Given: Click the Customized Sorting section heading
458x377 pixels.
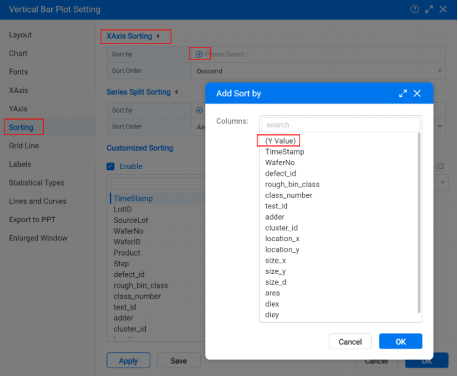Looking at the screenshot, I should click(x=140, y=148).
